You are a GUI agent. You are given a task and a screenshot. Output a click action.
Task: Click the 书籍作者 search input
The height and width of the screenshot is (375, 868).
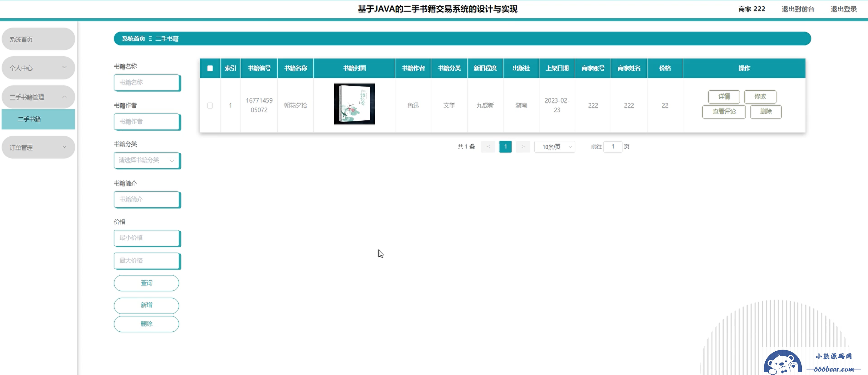point(147,122)
